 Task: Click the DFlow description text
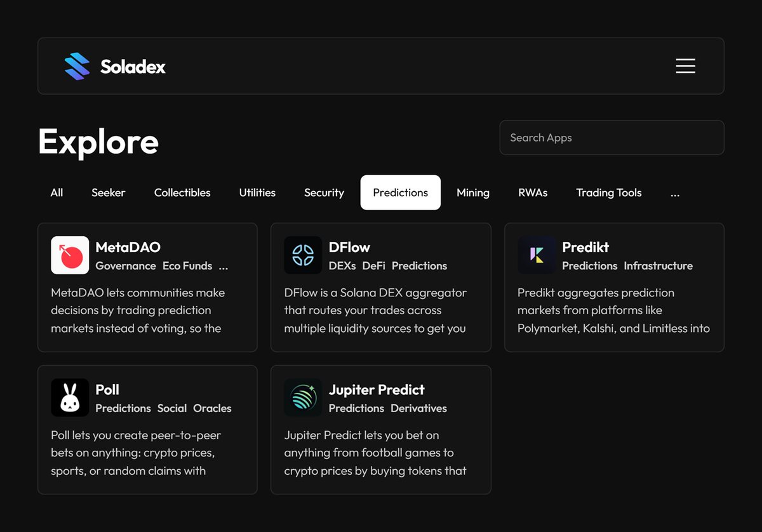375,310
